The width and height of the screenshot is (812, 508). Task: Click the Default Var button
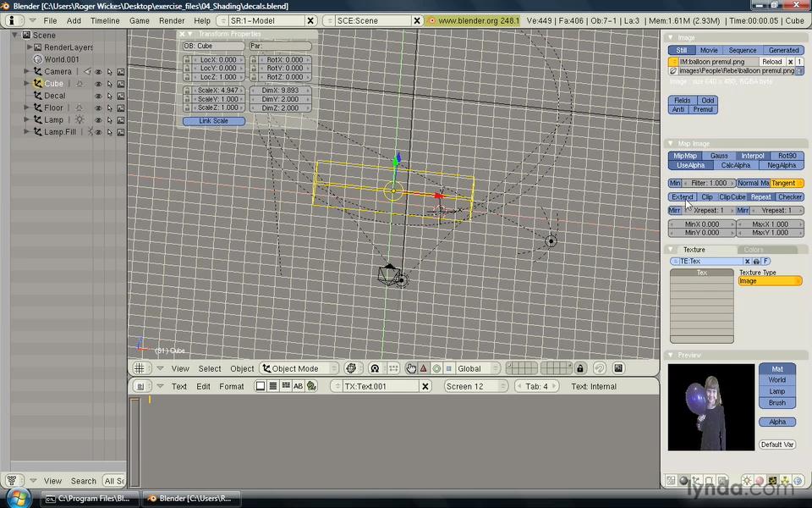click(x=777, y=444)
